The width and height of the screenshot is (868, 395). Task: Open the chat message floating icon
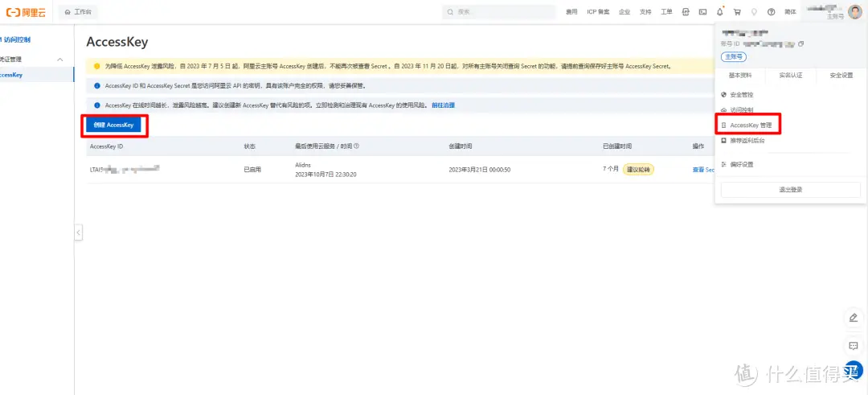853,346
